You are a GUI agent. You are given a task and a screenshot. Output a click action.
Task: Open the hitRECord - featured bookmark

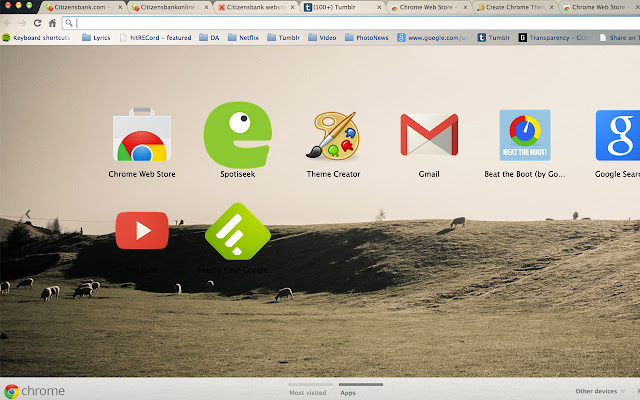(x=156, y=38)
